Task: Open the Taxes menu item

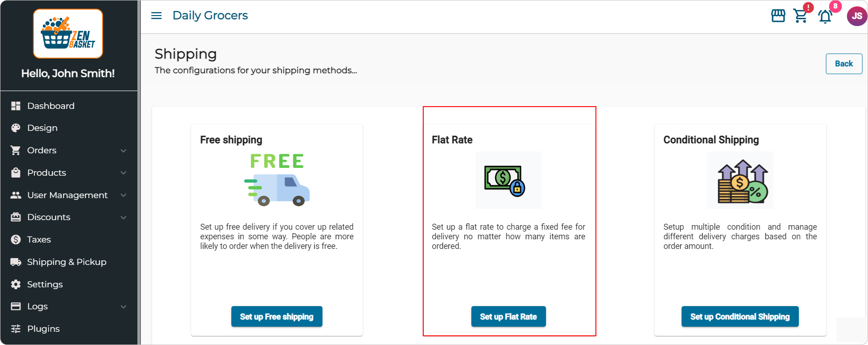Action: coord(39,239)
